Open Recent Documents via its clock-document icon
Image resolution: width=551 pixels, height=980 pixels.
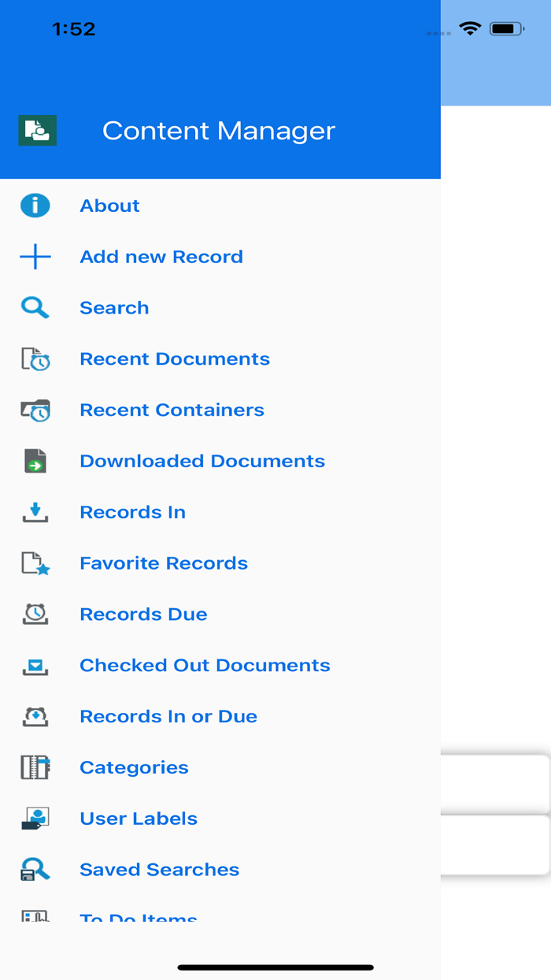tap(35, 358)
